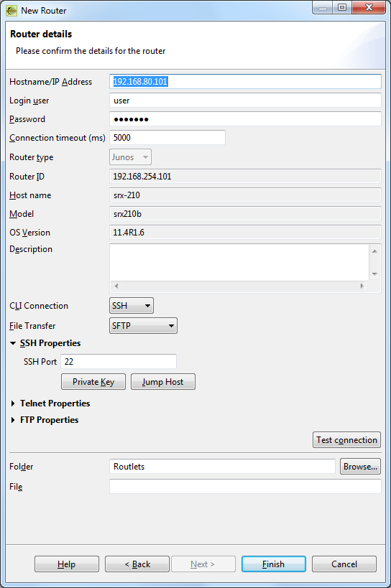Screen dimensions: 391x588
Task: Click the New Router window title icon
Action: pyautogui.click(x=11, y=11)
